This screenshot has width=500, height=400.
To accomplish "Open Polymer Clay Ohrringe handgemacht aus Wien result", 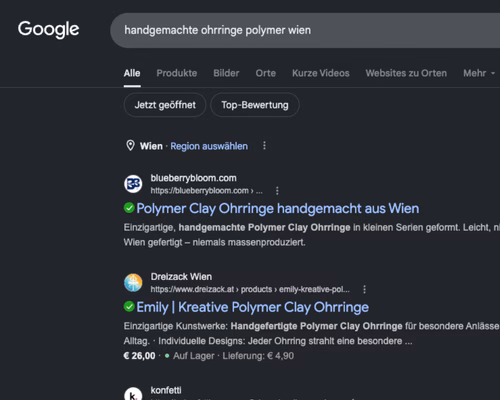I will (x=278, y=208).
